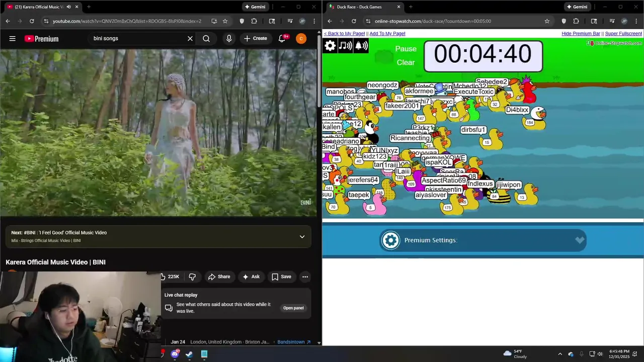Click Gemini button in Duck Race window
This screenshot has width=644, height=362.
pos(577,7)
